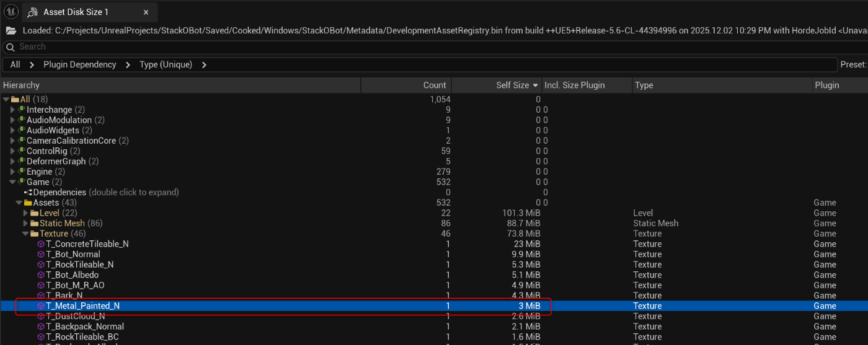Image resolution: width=868 pixels, height=345 pixels.
Task: Open dropdown arrow after Plugin Dependency breadcrumb
Action: tap(128, 64)
